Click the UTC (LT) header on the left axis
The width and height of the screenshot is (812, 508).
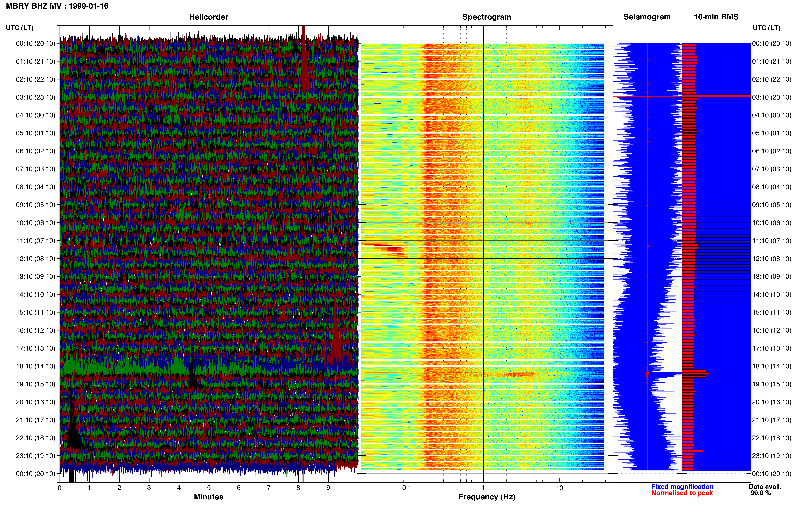click(x=19, y=28)
